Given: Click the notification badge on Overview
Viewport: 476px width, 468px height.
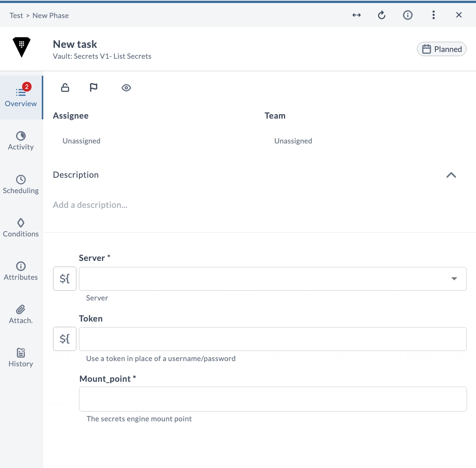Looking at the screenshot, I should [x=27, y=87].
